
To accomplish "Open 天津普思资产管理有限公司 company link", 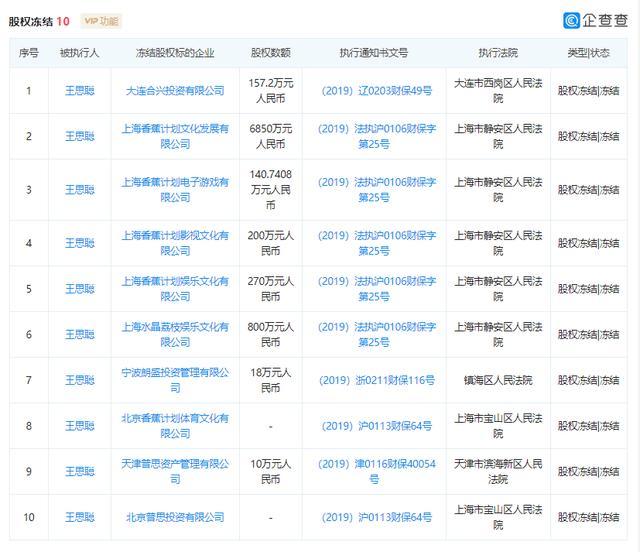I will pos(175,472).
